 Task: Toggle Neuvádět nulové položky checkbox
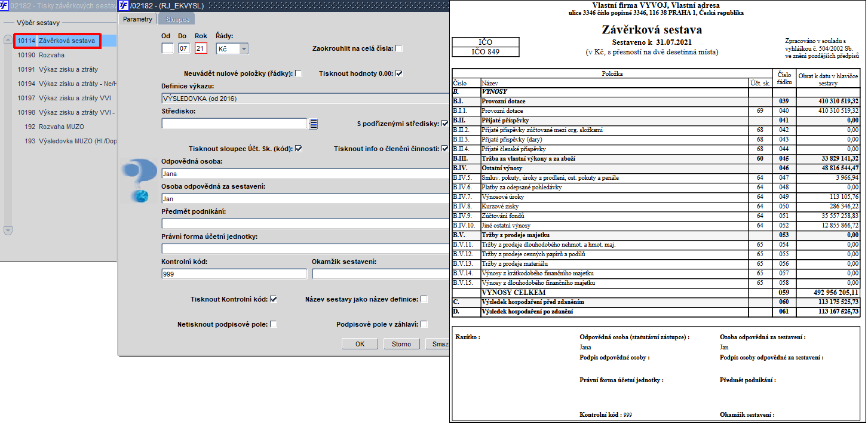(x=299, y=73)
